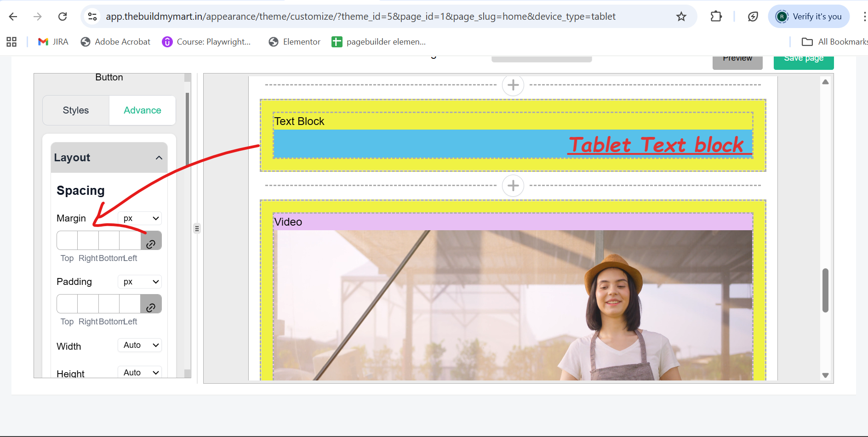Image resolution: width=868 pixels, height=437 pixels.
Task: Open the Height Auto dropdown
Action: pos(140,372)
